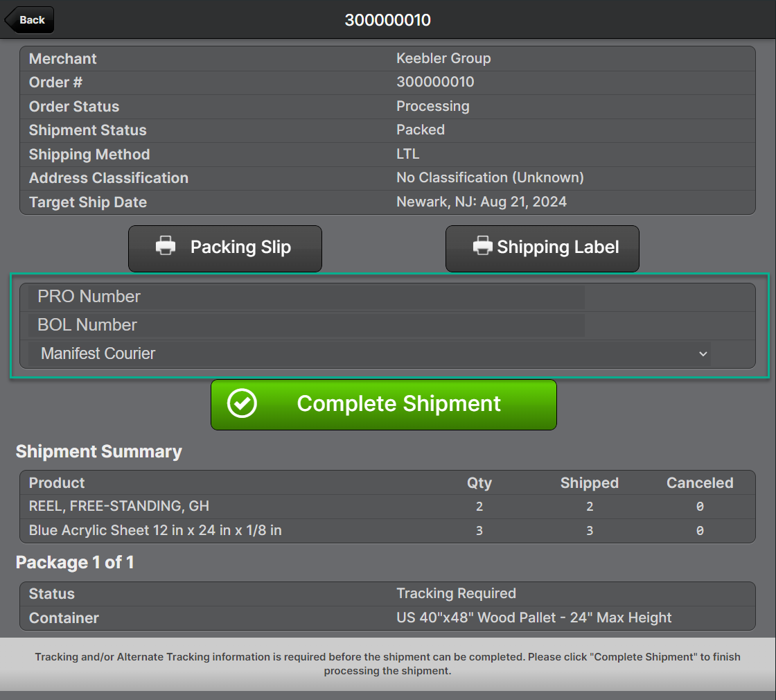Click the printer icon on Packing Slip
Image resolution: width=776 pixels, height=700 pixels.
click(x=166, y=247)
